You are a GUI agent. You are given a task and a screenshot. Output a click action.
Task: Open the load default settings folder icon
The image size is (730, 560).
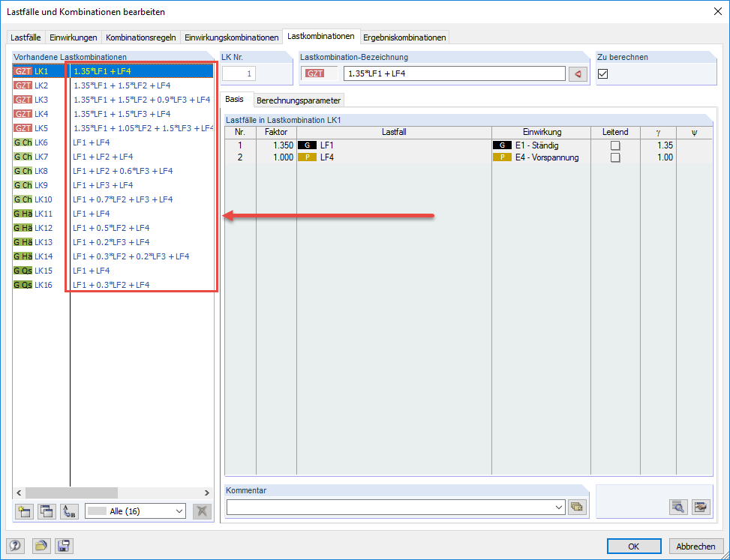(41, 546)
